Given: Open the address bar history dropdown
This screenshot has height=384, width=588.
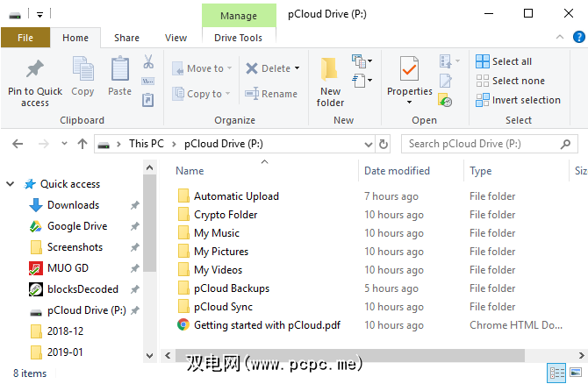Looking at the screenshot, I should click(369, 145).
